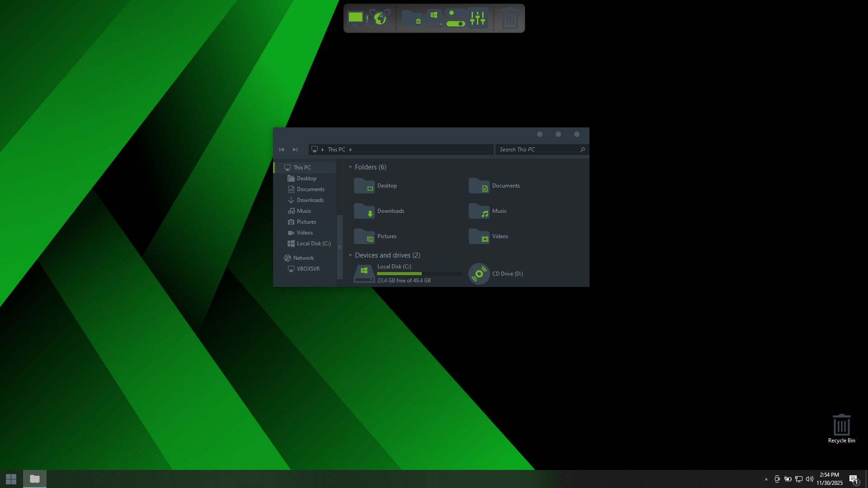Open the Music folder icon in the main pane
Viewport: 868px width, 488px height.
pos(479,211)
